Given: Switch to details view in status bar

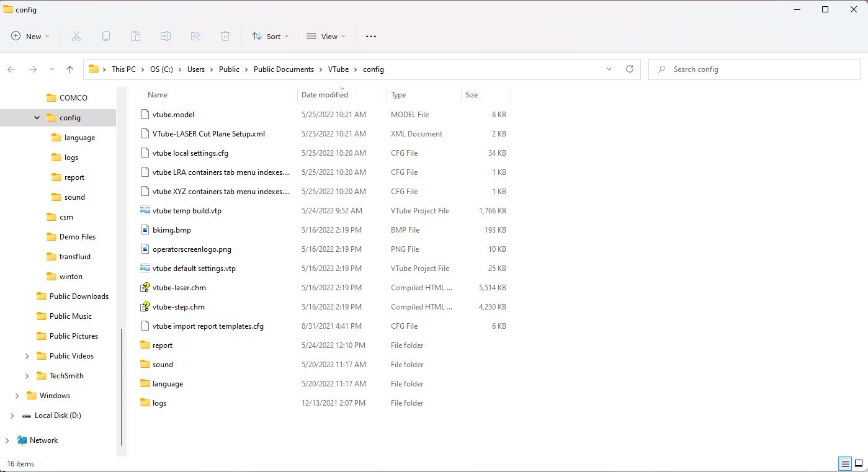Looking at the screenshot, I should click(x=844, y=463).
